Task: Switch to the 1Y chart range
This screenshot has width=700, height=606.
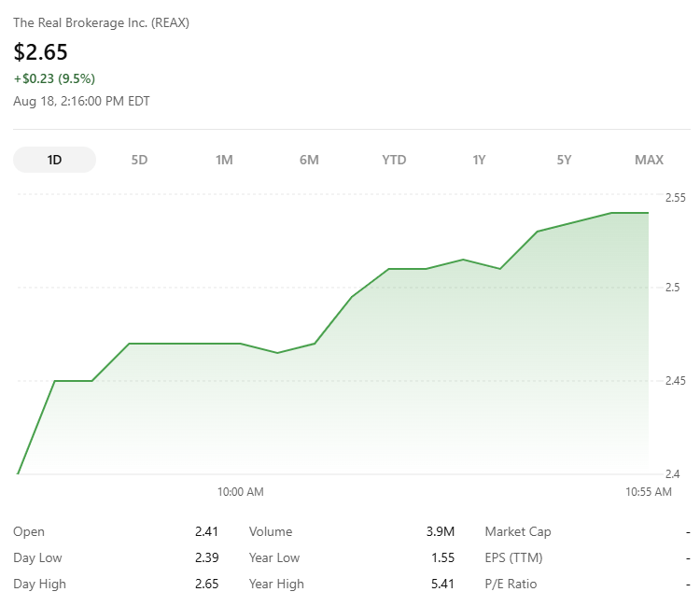Action: (x=479, y=160)
